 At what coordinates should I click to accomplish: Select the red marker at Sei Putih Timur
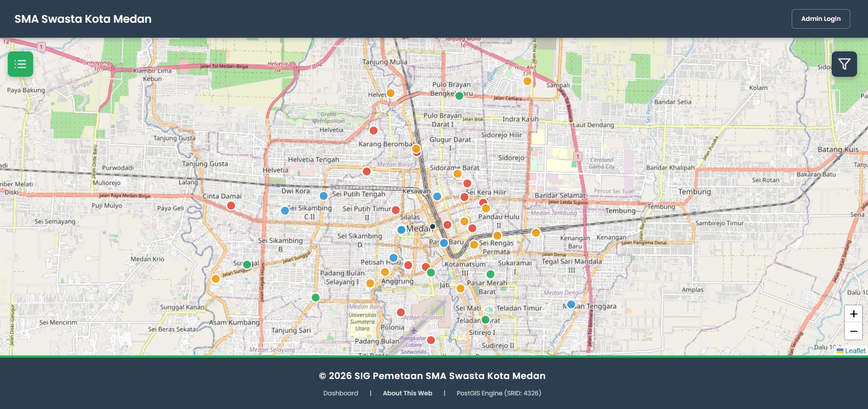pyautogui.click(x=396, y=210)
